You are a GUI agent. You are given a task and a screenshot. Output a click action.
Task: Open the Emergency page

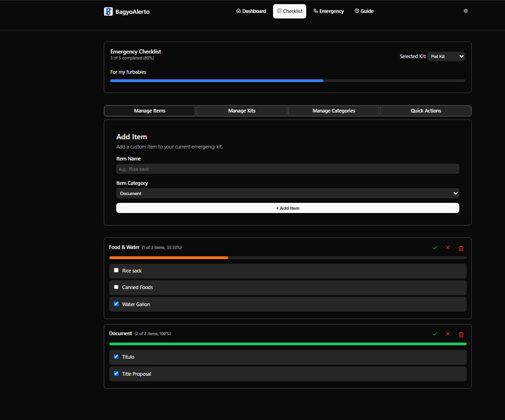328,11
